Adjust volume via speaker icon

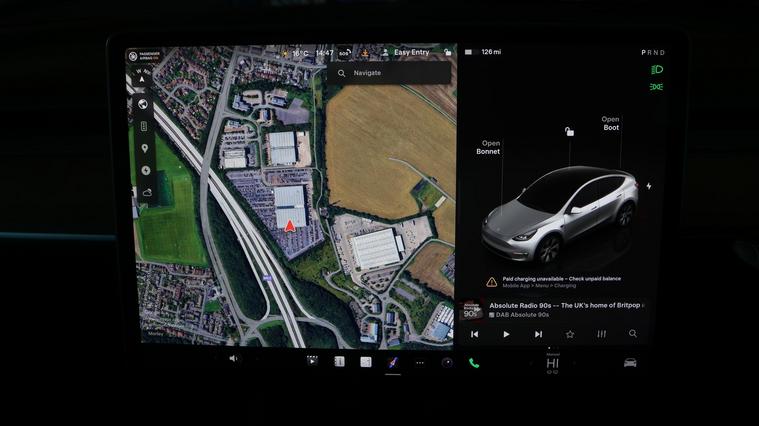point(233,359)
